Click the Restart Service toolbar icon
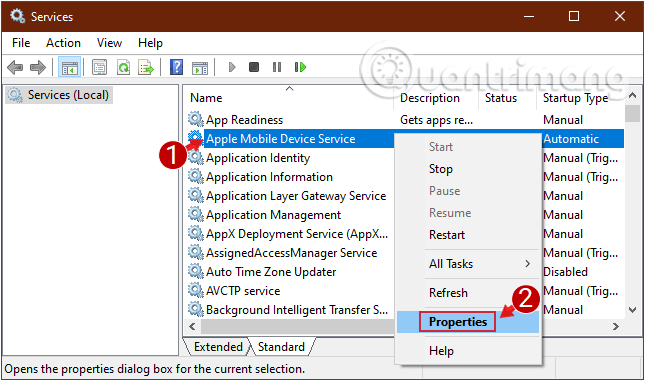Viewport: 645px width, 381px height. (x=300, y=67)
